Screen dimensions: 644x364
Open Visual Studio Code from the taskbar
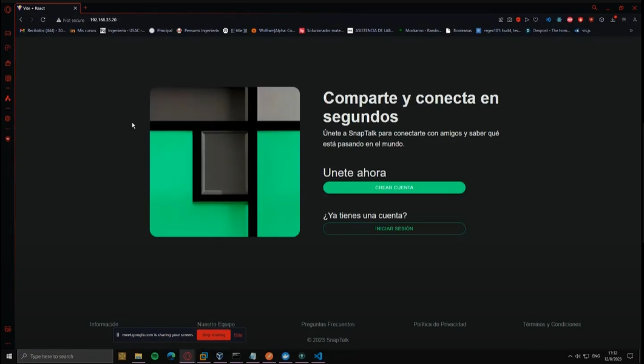pyautogui.click(x=318, y=356)
